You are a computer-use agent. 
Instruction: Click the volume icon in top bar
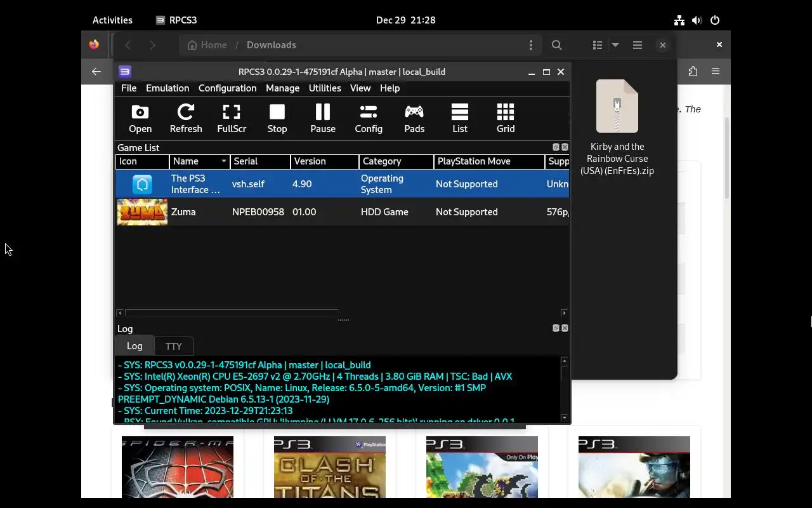point(697,20)
